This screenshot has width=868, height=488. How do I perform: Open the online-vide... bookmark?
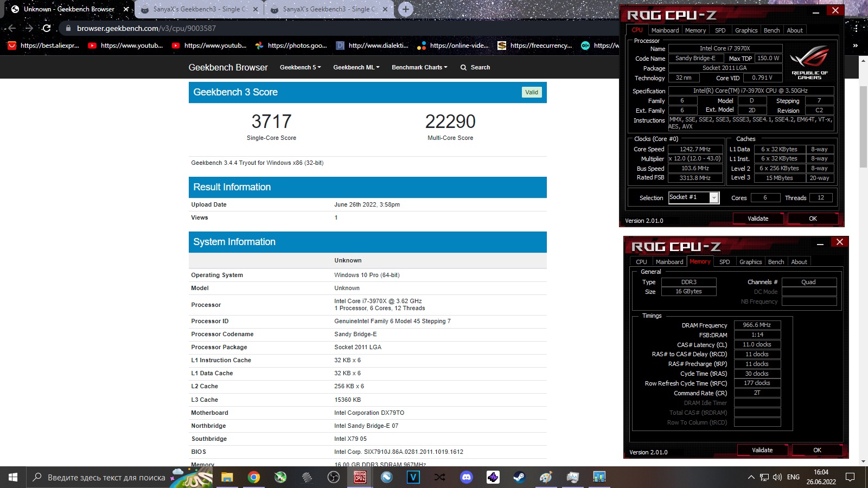click(x=454, y=46)
